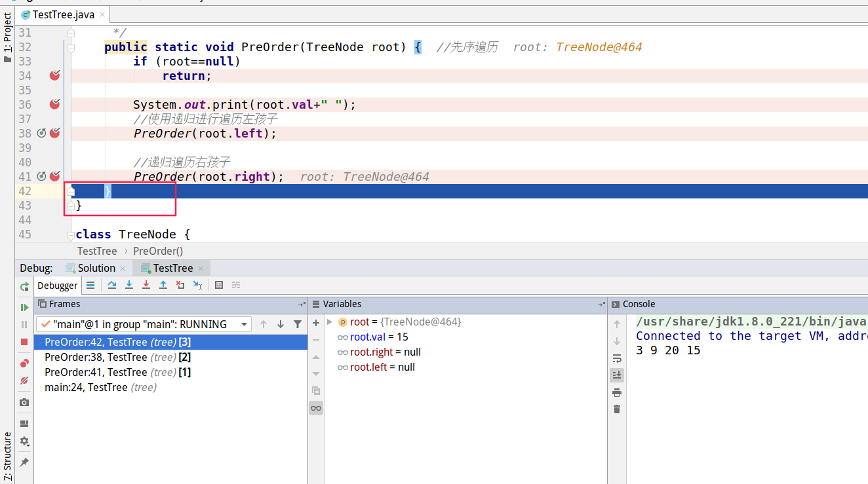Force Step Into with red arrow
This screenshot has height=484, width=868.
click(146, 285)
